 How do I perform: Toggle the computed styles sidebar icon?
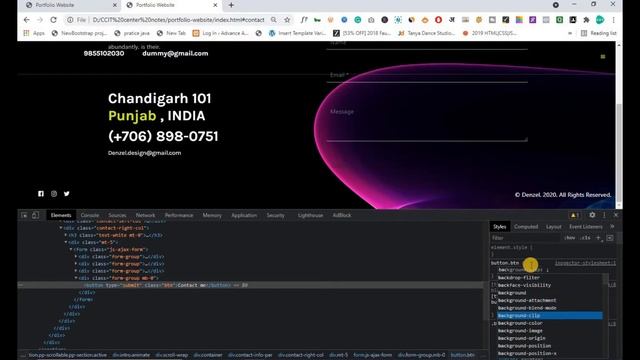click(610, 238)
